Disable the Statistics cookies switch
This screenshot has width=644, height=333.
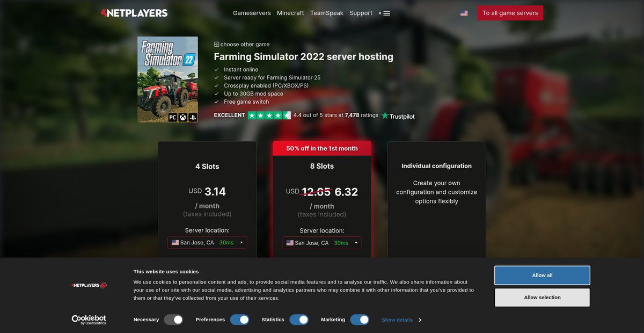299,320
